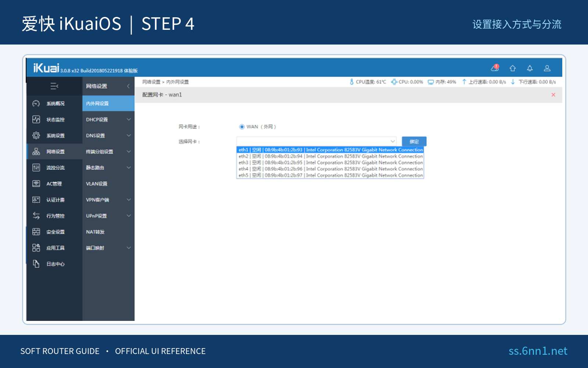Click the upload rate arrow icon
This screenshot has width=588, height=368.
tap(464, 82)
